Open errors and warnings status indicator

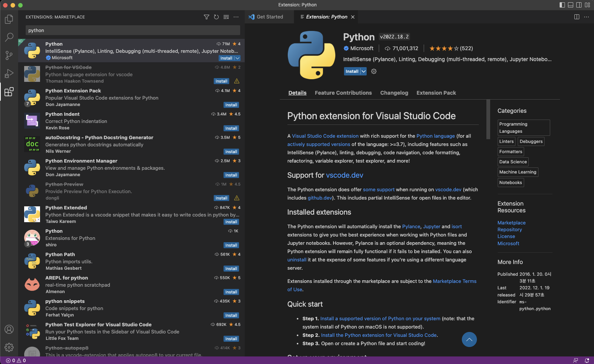point(16,361)
